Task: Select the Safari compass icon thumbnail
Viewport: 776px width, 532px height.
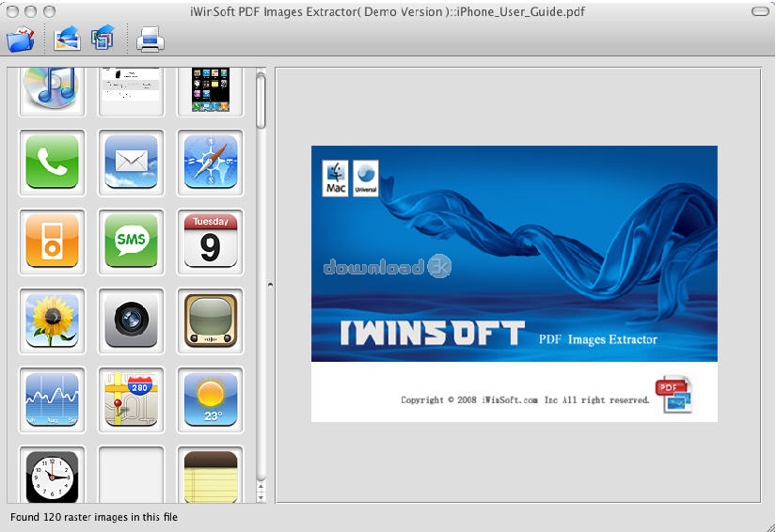Action: [211, 163]
